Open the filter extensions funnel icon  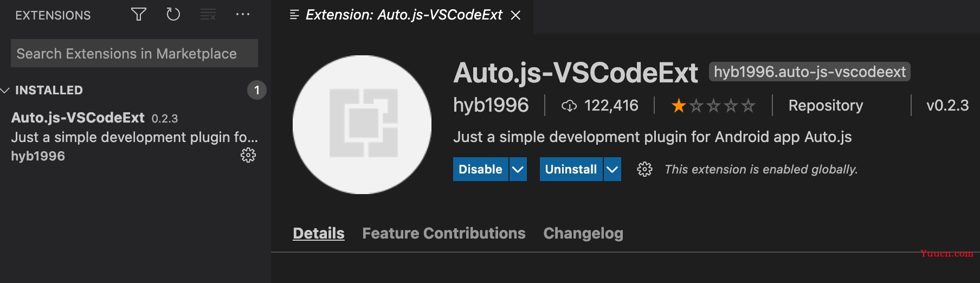tap(139, 15)
